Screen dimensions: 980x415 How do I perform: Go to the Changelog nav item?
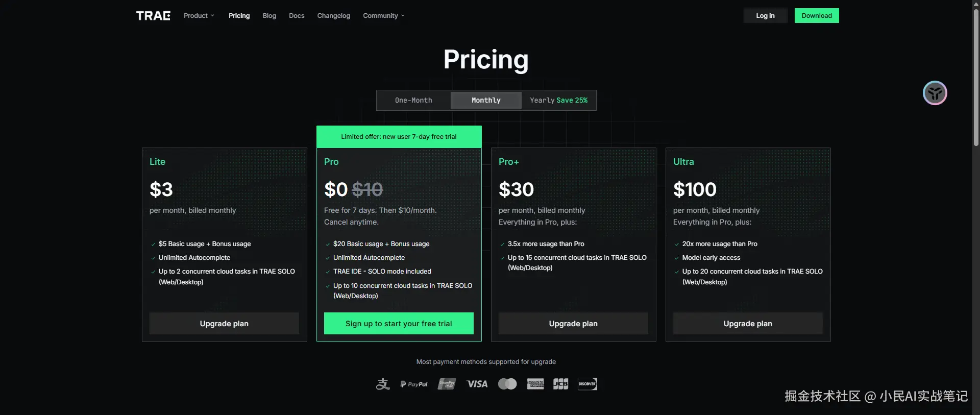click(334, 16)
